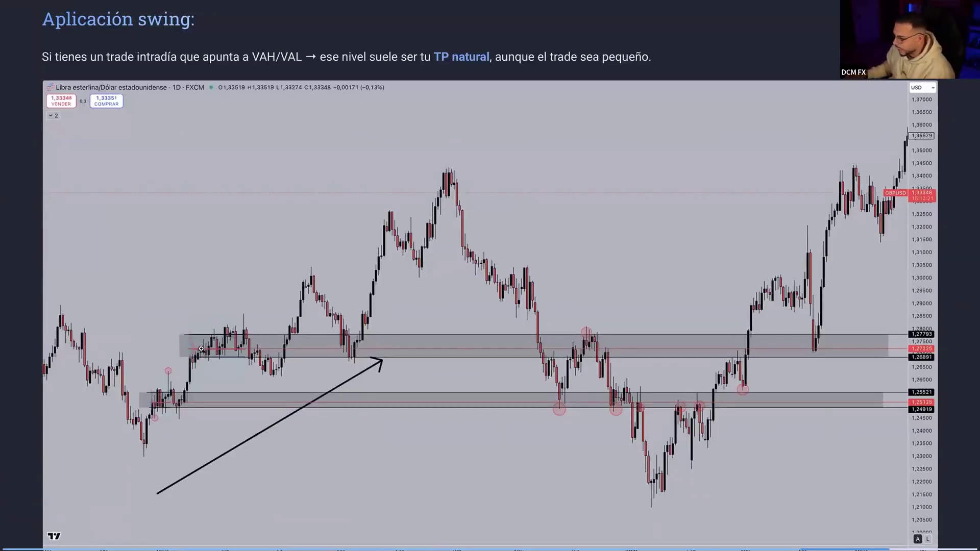The image size is (980, 551).
Task: Open the USD currency dropdown
Action: click(x=922, y=88)
